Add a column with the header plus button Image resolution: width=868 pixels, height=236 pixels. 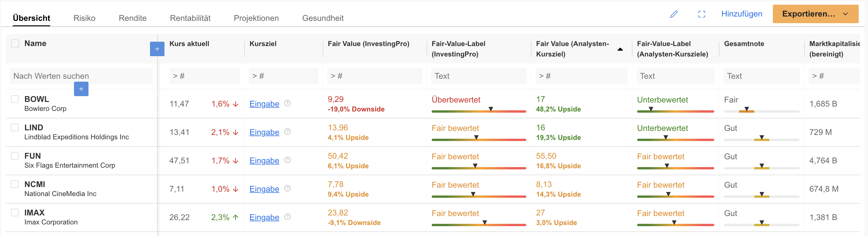[x=157, y=49]
